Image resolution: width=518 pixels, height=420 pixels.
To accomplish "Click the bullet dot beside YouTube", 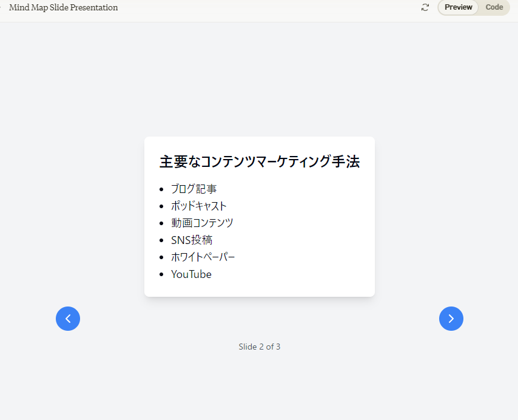I will point(161,274).
